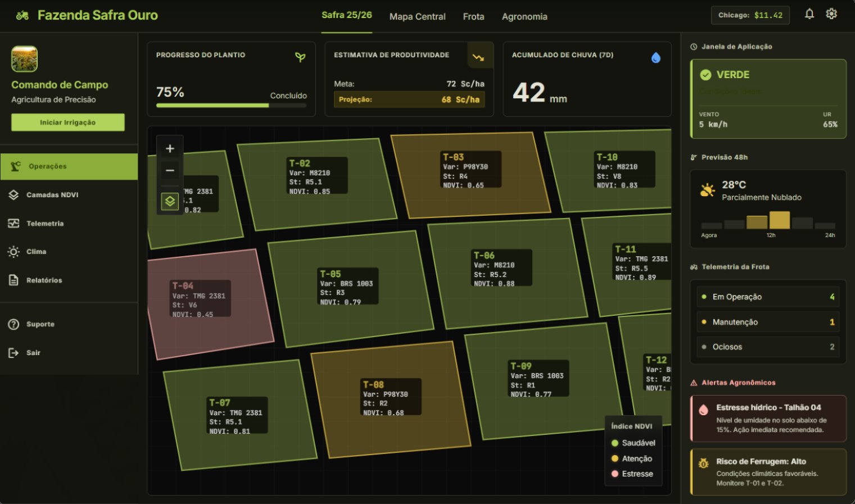Image resolution: width=855 pixels, height=504 pixels.
Task: Switch to the Mapa Central tab
Action: click(x=418, y=17)
